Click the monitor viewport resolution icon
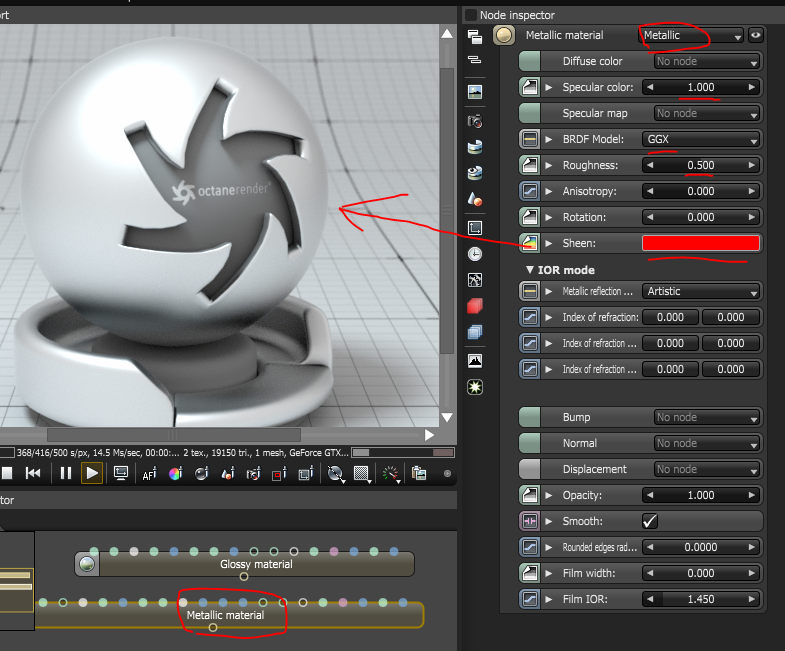The width and height of the screenshot is (785, 651). coord(121,473)
